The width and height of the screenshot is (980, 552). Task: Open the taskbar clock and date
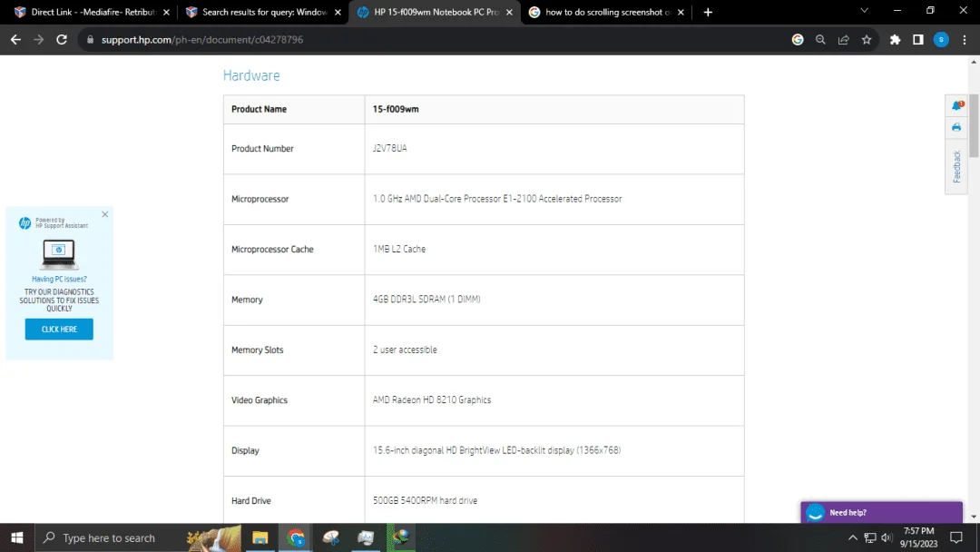pyautogui.click(x=918, y=537)
